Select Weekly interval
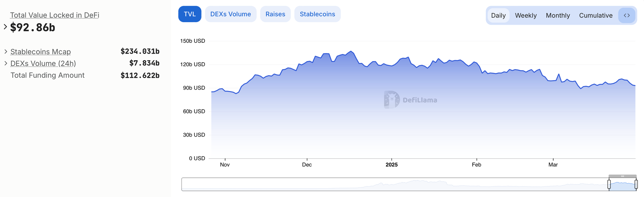Viewport: 644px width, 197px height. (x=526, y=15)
